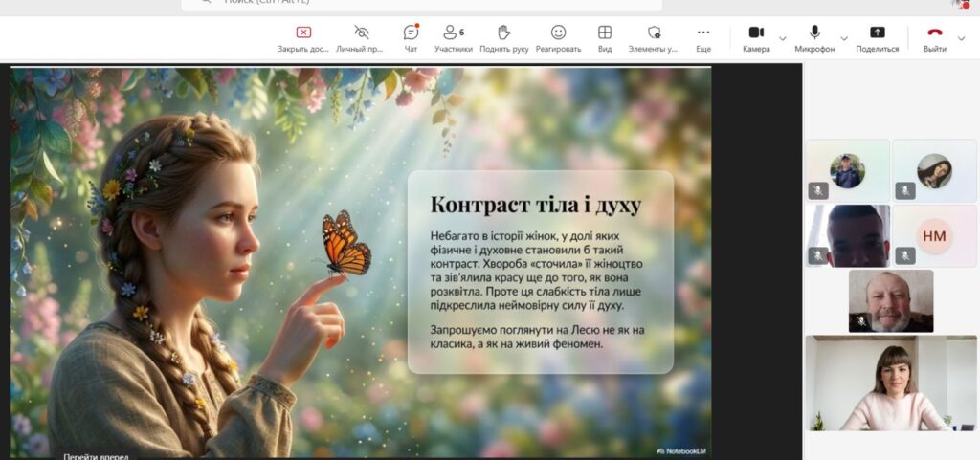Open the 'Еще' more options menu
980x460 pixels.
point(703,33)
